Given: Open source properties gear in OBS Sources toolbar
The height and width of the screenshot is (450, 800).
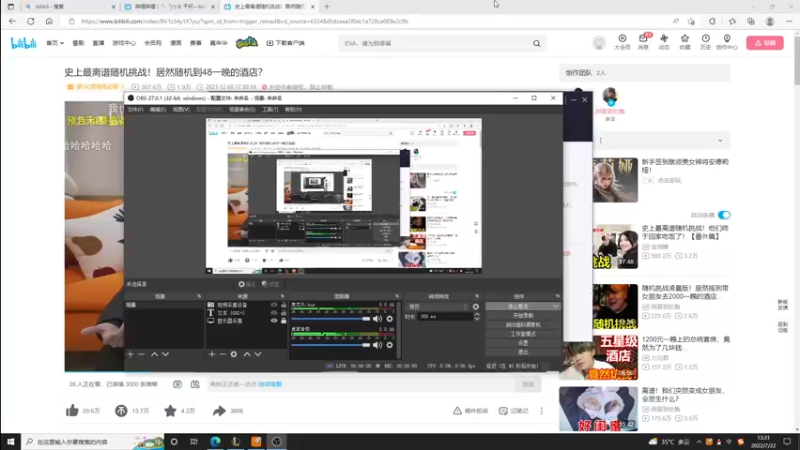Looking at the screenshot, I should coord(234,354).
